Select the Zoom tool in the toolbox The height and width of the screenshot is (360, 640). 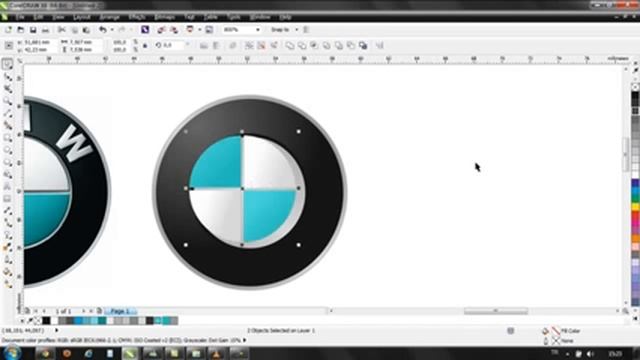(7, 101)
